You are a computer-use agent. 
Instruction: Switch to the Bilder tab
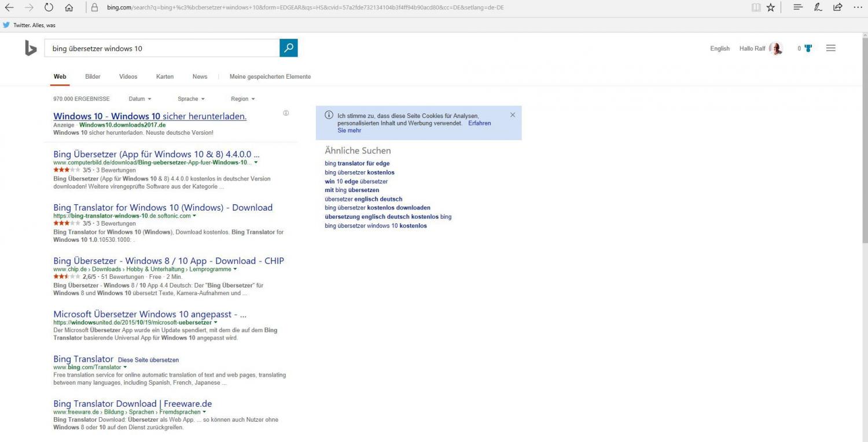pyautogui.click(x=93, y=76)
